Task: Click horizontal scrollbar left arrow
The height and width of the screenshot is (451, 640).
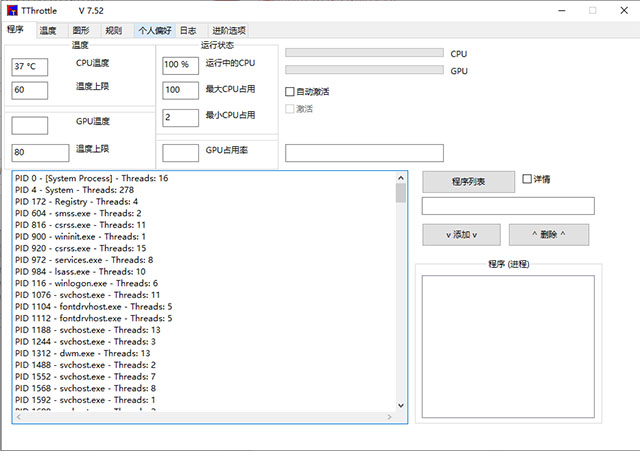Action: pyautogui.click(x=18, y=417)
